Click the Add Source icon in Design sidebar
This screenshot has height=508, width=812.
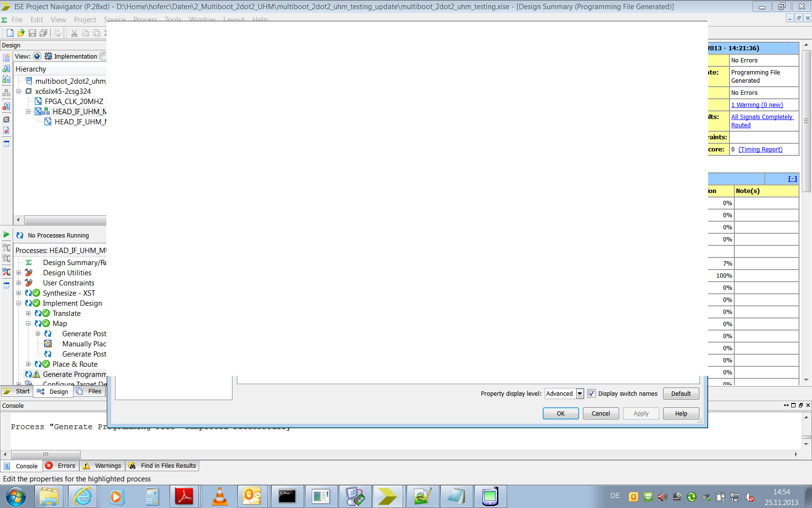click(6, 68)
